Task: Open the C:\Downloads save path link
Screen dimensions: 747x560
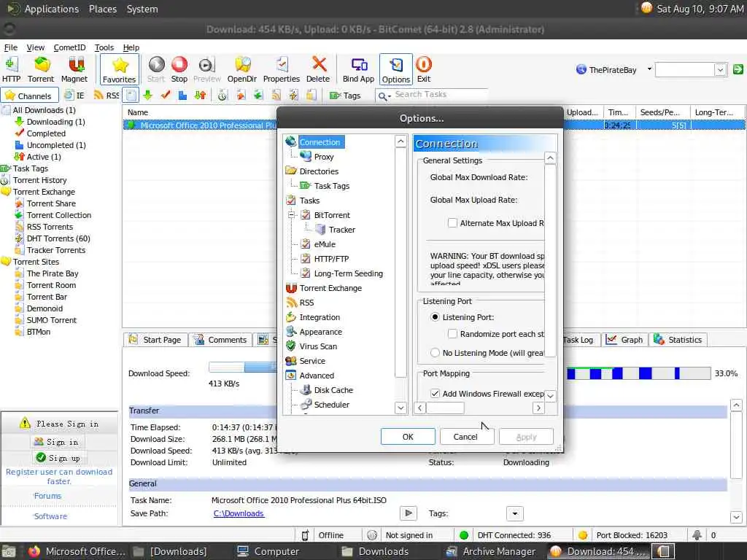Action: tap(239, 513)
